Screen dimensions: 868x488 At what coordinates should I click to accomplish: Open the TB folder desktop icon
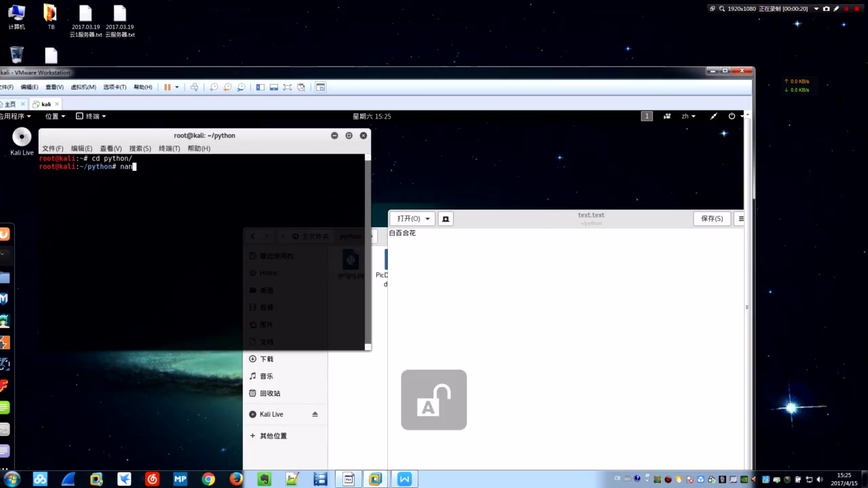pyautogui.click(x=51, y=17)
